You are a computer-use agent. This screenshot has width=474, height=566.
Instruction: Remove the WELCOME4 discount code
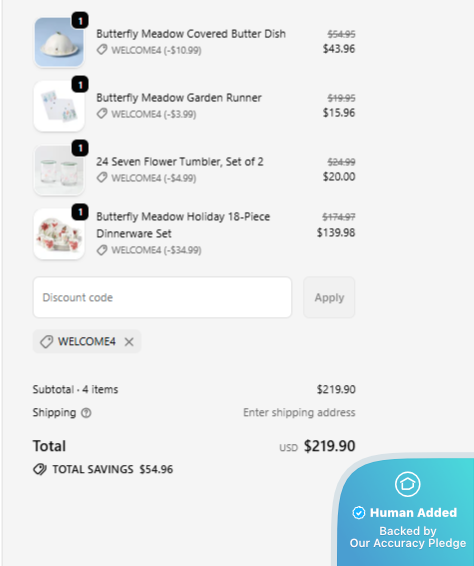tap(129, 342)
